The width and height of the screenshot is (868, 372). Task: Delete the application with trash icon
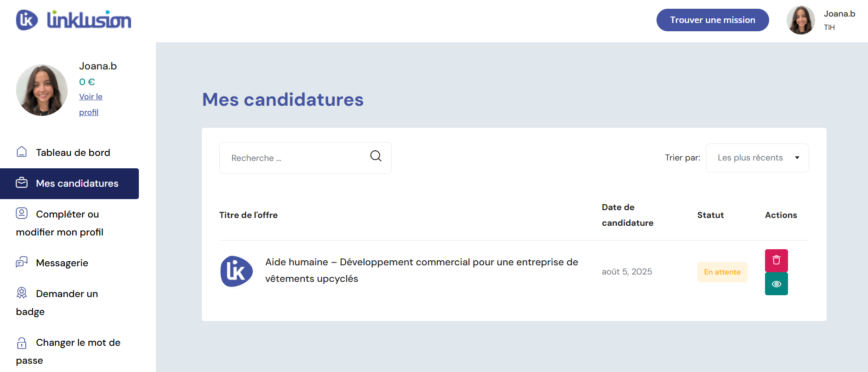(776, 260)
